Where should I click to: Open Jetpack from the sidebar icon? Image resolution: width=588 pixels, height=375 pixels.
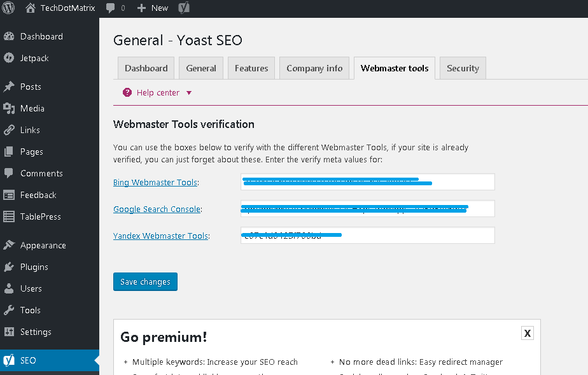point(9,58)
